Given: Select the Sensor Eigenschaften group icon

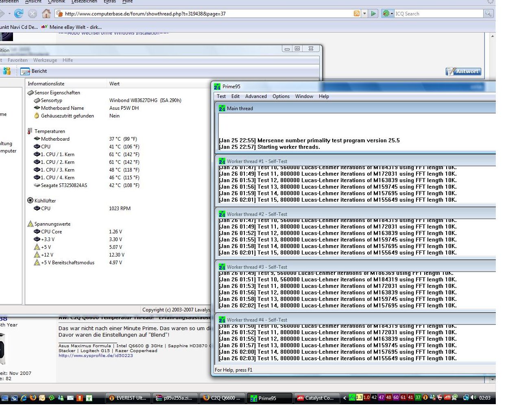Looking at the screenshot, I should (30, 93).
